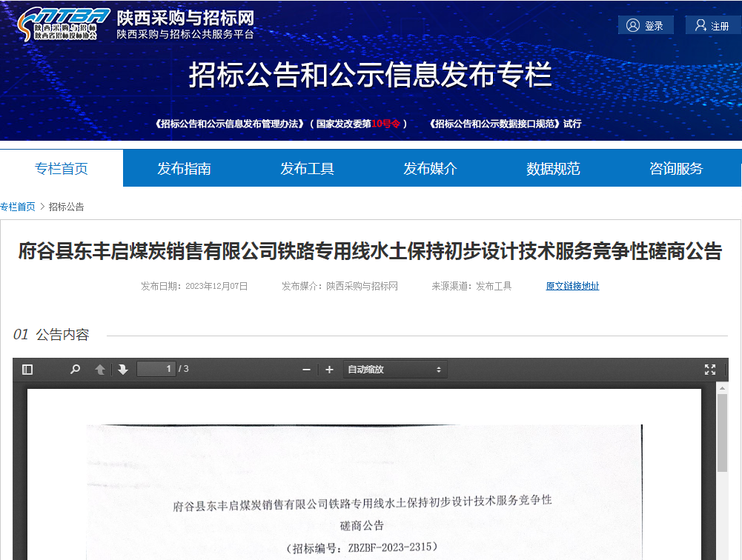Open the PDF search (magnifier) tool
This screenshot has width=742, height=560.
click(x=75, y=370)
